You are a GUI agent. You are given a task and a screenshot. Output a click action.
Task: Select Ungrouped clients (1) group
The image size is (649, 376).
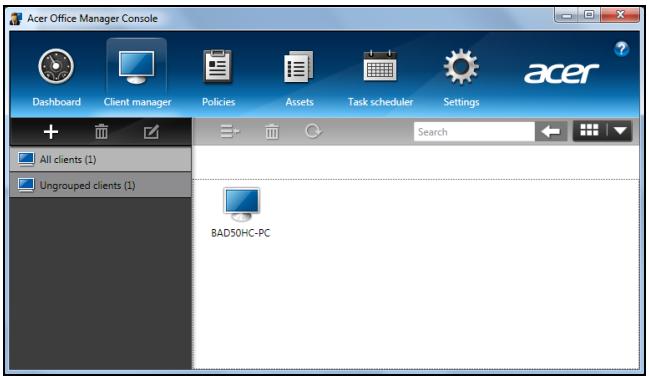(x=101, y=185)
